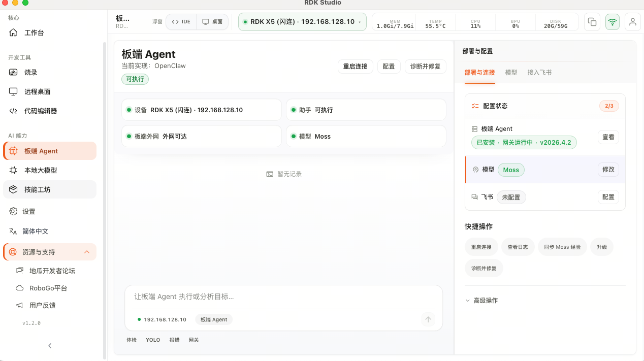Image resolution: width=644 pixels, height=361 pixels.
Task: Click the 简体中文 language item
Action: 50,231
